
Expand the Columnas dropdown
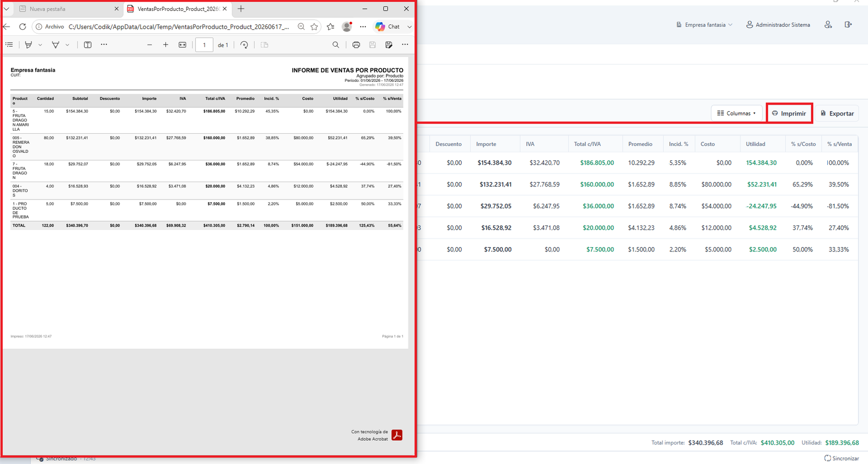[736, 113]
